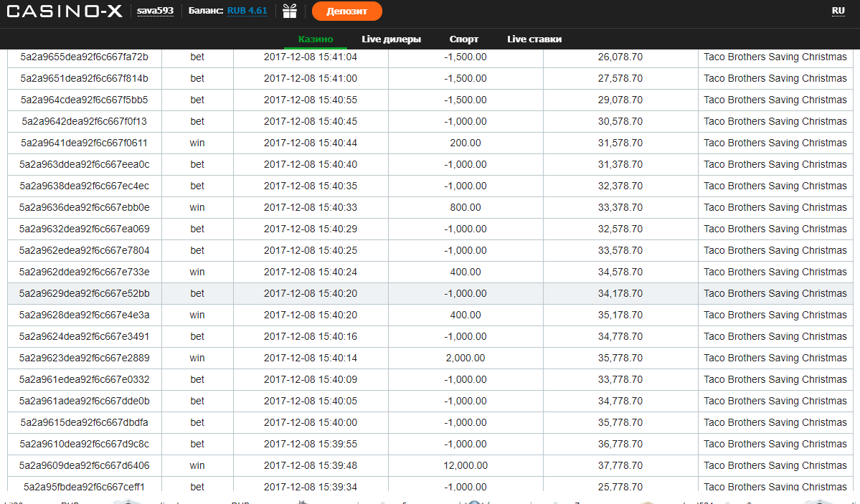Select transaction ID 5a2a9641dea92f6c667f0611
The image size is (860, 504).
(85, 143)
